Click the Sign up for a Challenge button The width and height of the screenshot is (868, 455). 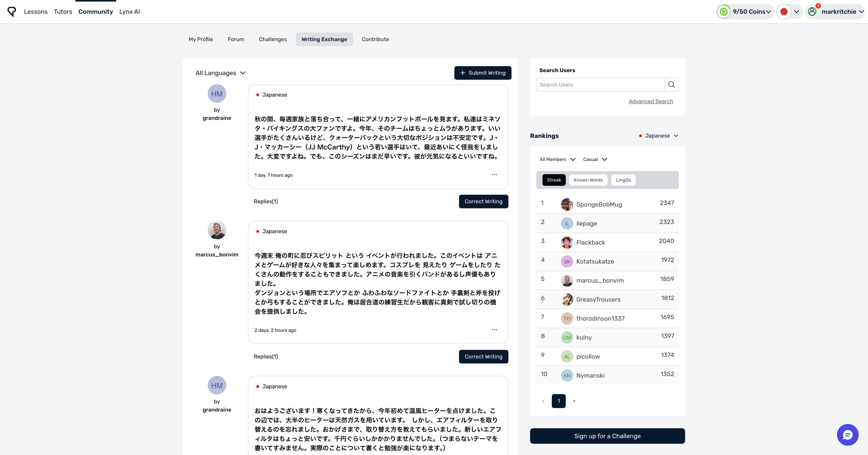[607, 436]
